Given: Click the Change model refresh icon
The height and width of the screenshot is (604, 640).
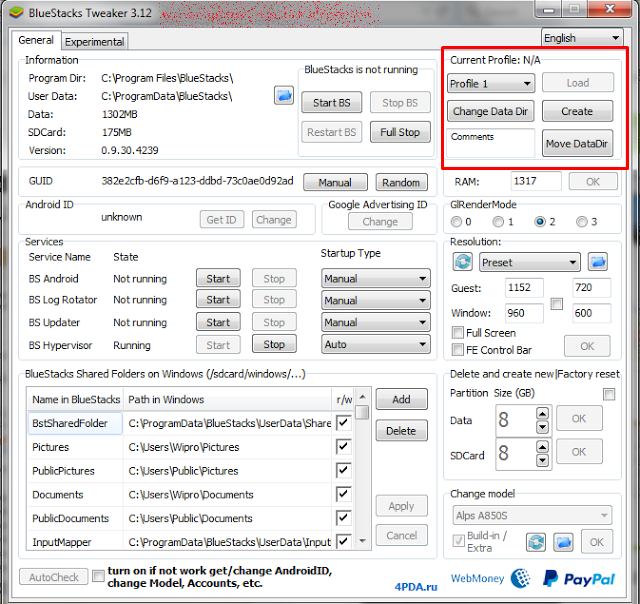Looking at the screenshot, I should 536,542.
